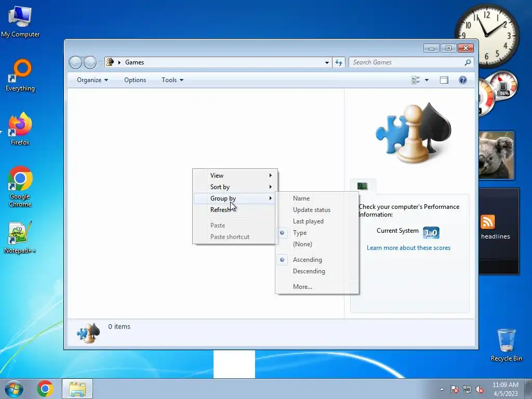The width and height of the screenshot is (532, 399).
Task: Click Games breadcrumb in address bar
Action: click(135, 62)
